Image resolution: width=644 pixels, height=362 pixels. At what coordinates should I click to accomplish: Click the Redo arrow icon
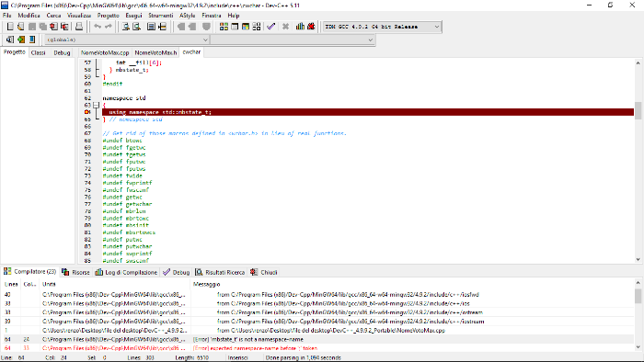pos(109,27)
